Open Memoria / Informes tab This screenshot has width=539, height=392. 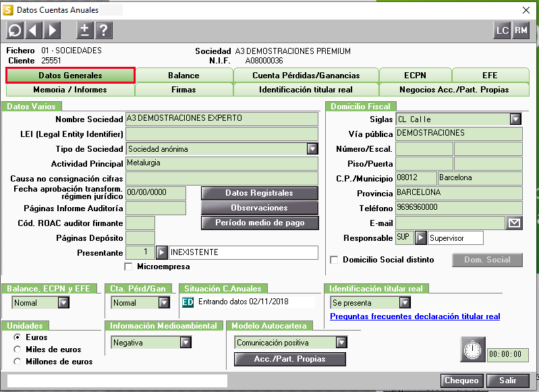point(70,90)
